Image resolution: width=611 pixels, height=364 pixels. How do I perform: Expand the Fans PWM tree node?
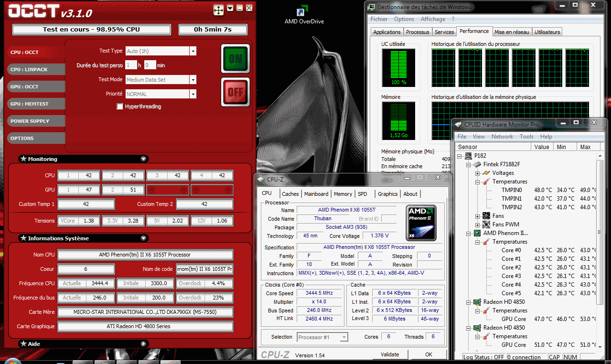point(477,225)
